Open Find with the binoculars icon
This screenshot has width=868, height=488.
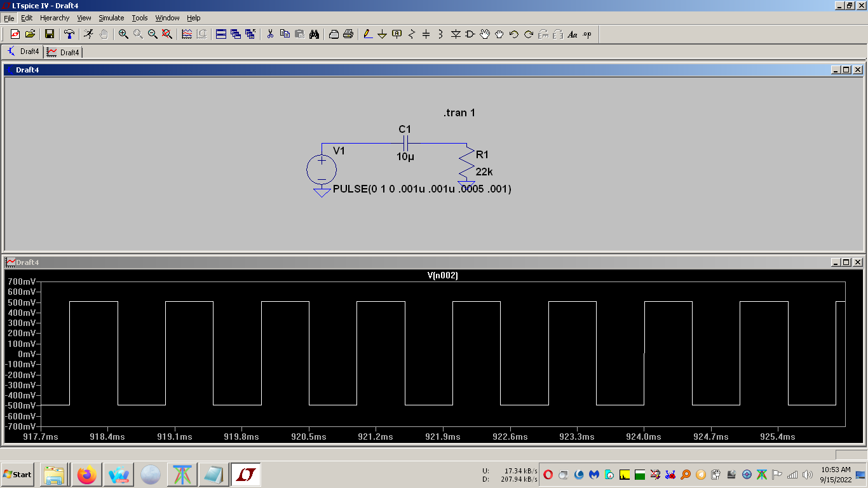point(314,34)
